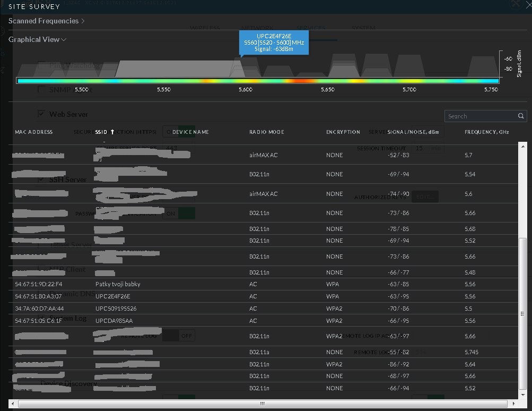Click the vertical scrollbar down arrow
Screen dimensions: 532x411
click(x=522, y=395)
